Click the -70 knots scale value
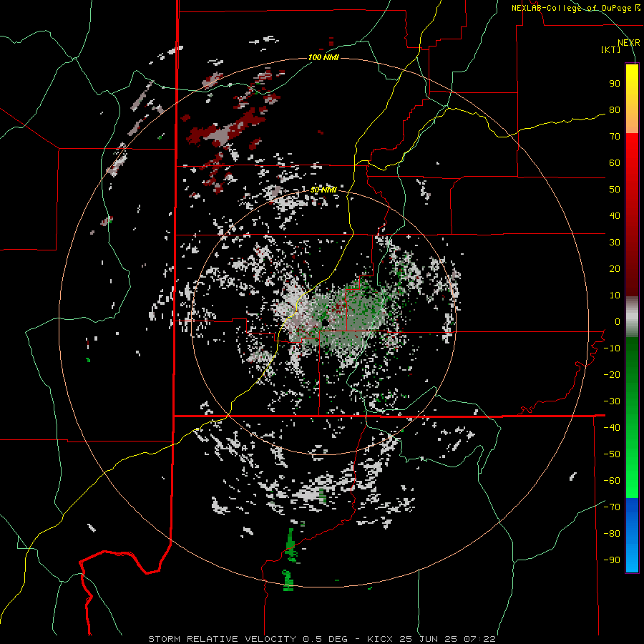The height and width of the screenshot is (644, 644). coord(612,507)
